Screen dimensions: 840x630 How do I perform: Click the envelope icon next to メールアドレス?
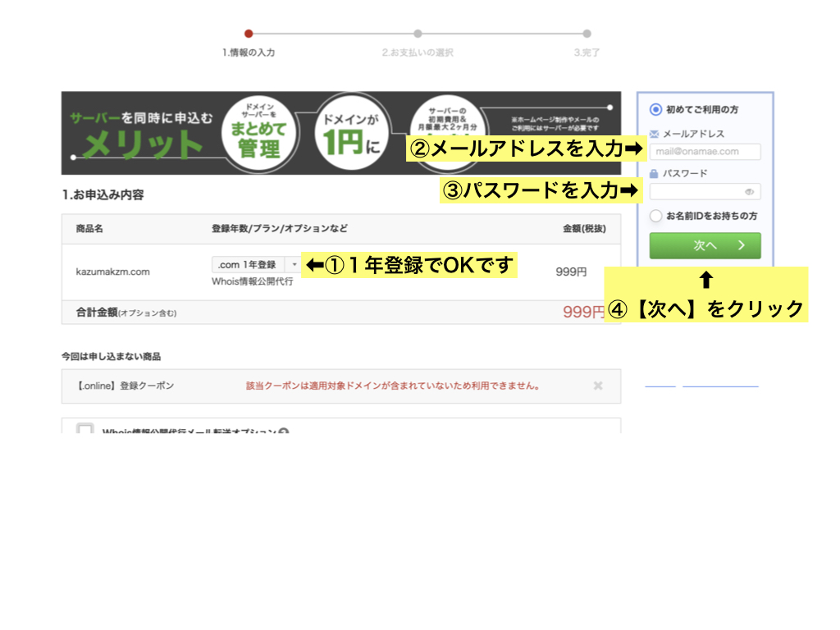coord(654,134)
